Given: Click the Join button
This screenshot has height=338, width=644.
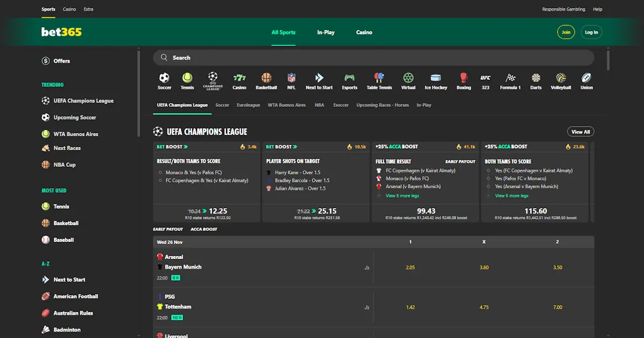Looking at the screenshot, I should [566, 32].
